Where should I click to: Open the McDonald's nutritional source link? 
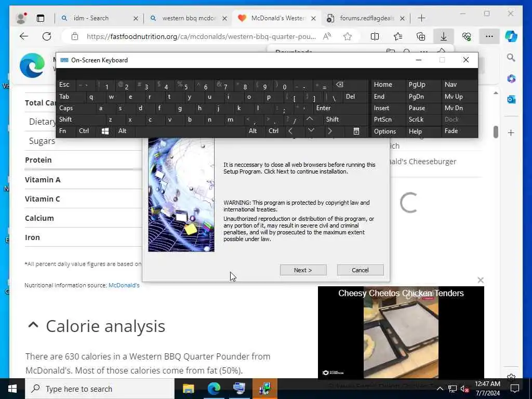[x=124, y=285]
